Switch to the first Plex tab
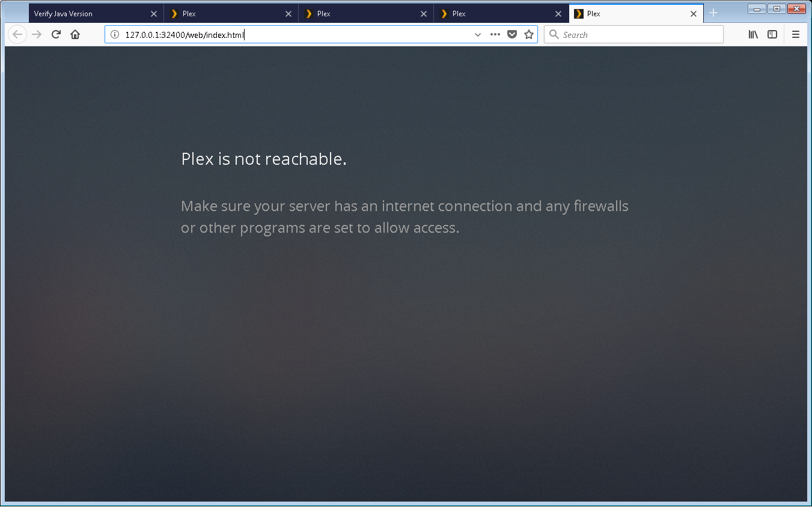Viewport: 812px width, 510px height. click(222, 13)
